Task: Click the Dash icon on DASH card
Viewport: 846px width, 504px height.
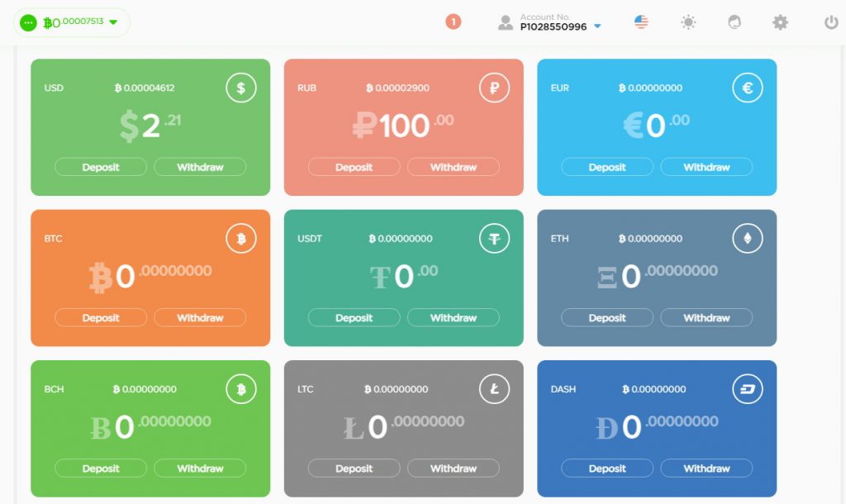Action: 747,390
